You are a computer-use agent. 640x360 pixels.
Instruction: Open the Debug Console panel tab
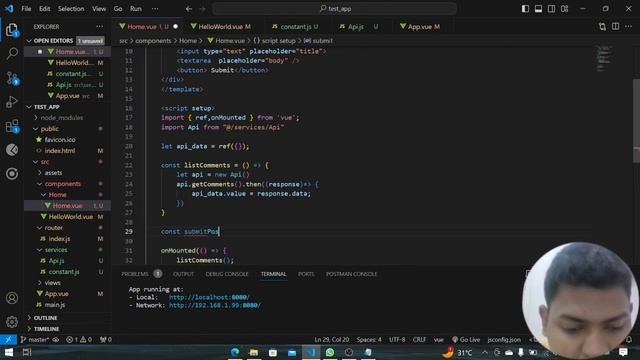tap(227, 274)
